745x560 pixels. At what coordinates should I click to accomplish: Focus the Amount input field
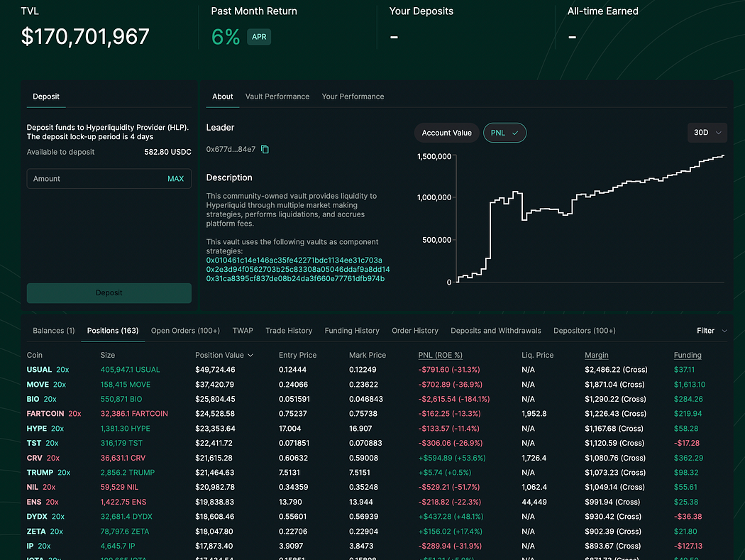[109, 179]
